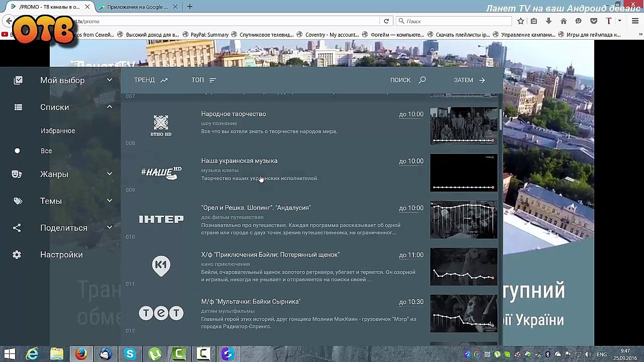
Task: Sort channels by ТОП
Action: pyautogui.click(x=203, y=80)
